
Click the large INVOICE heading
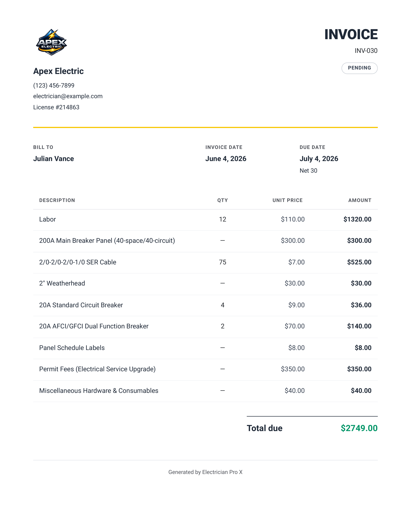351,34
